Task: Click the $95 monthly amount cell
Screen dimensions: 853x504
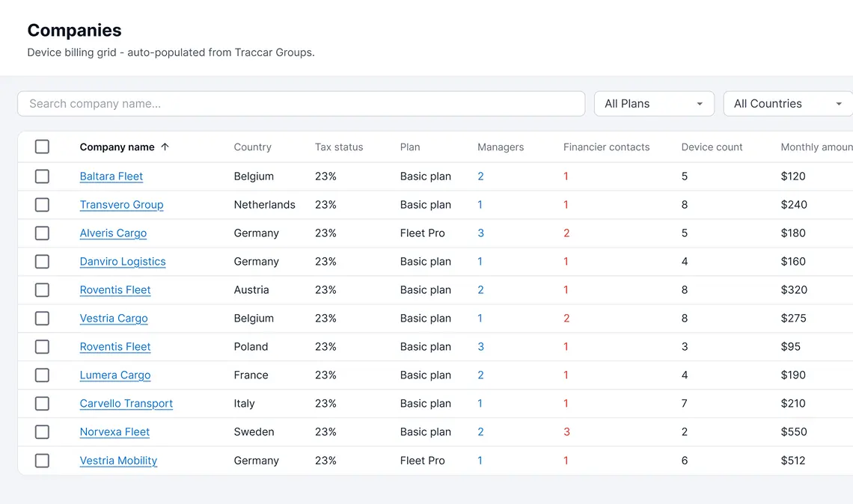Action: (790, 347)
